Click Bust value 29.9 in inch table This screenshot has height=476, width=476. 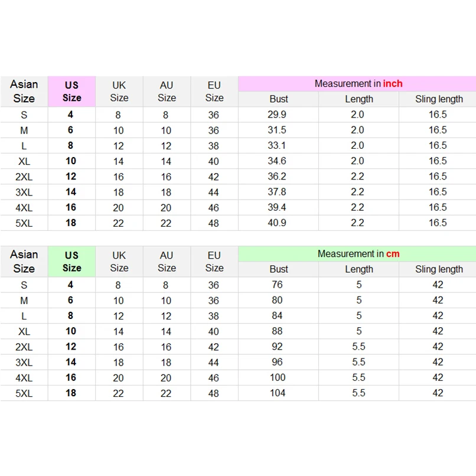(x=277, y=115)
